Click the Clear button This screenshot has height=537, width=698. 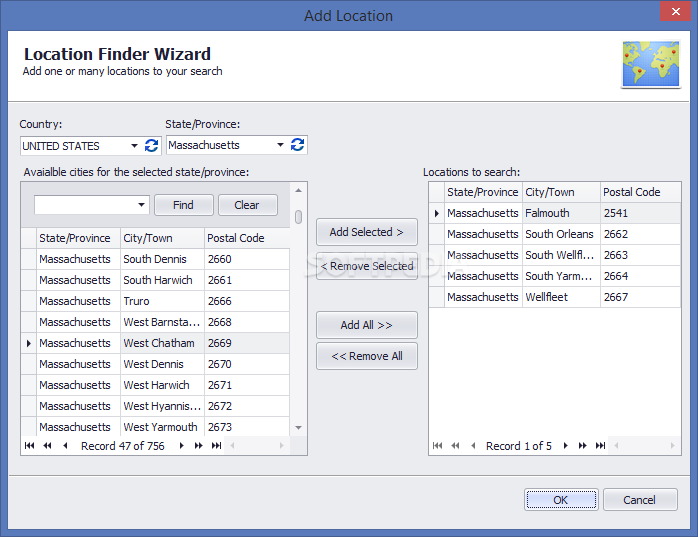point(247,205)
